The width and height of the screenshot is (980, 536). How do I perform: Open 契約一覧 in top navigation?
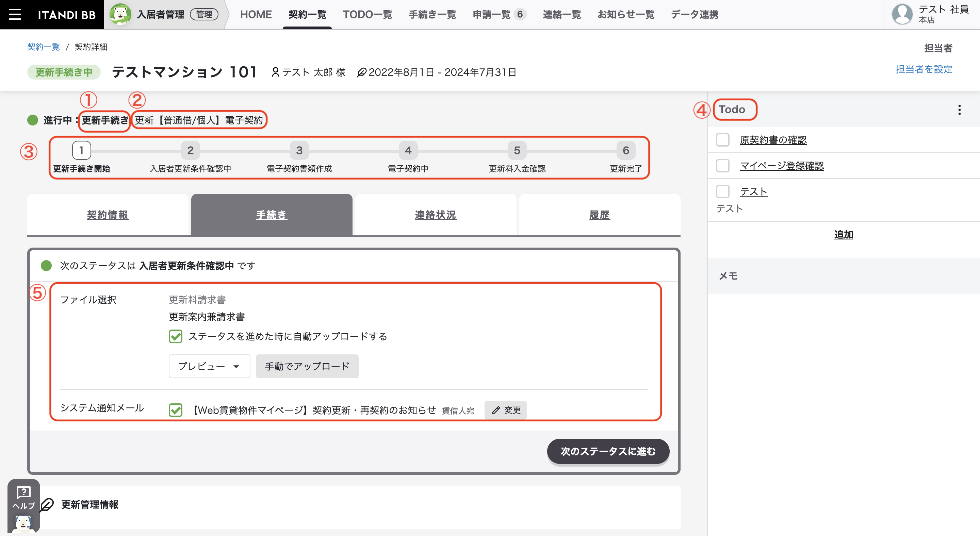coord(307,14)
